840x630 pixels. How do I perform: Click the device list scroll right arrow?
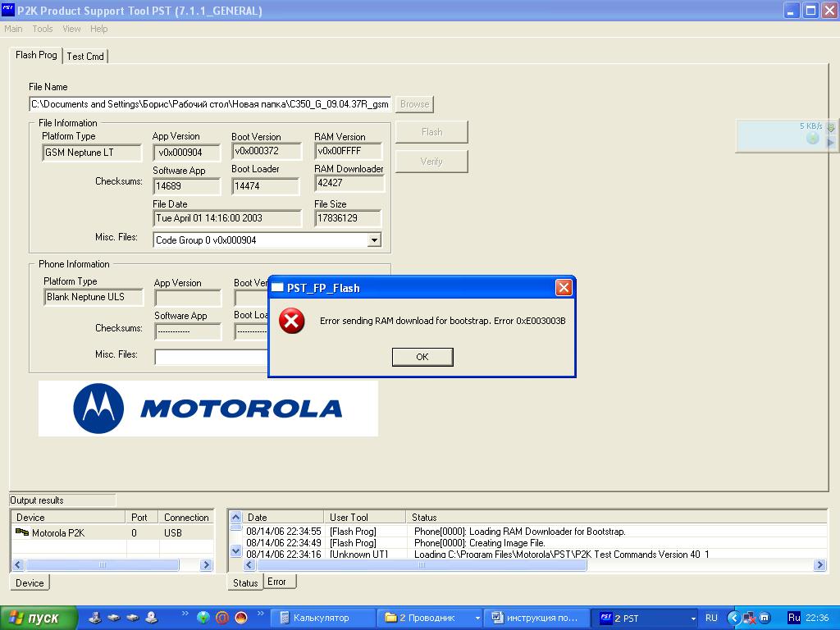pyautogui.click(x=206, y=564)
